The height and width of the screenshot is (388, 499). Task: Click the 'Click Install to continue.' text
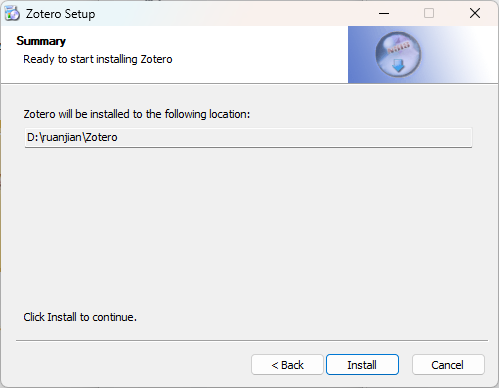[x=80, y=317]
